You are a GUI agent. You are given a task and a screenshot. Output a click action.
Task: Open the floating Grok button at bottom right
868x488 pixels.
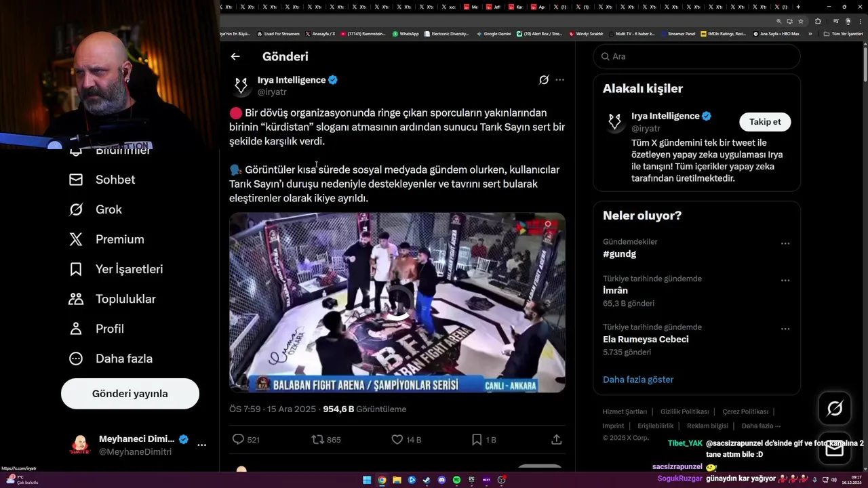point(835,408)
